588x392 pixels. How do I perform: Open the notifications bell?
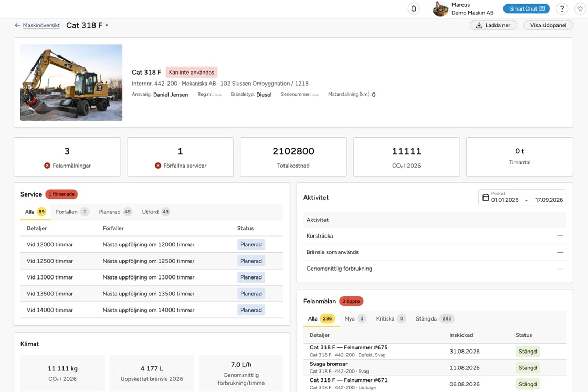(x=414, y=8)
